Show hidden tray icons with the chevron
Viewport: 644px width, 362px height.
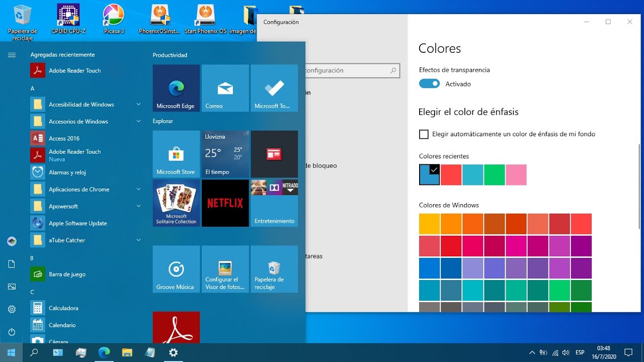(x=532, y=353)
